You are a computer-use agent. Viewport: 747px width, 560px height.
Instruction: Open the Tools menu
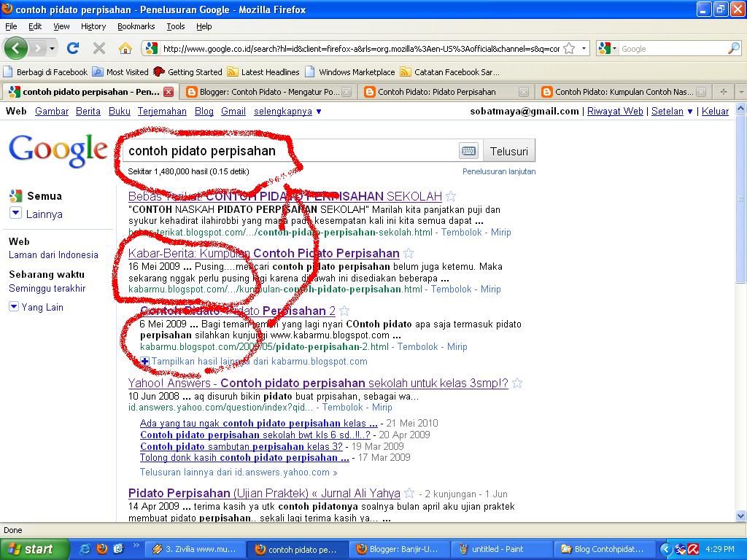(176, 26)
